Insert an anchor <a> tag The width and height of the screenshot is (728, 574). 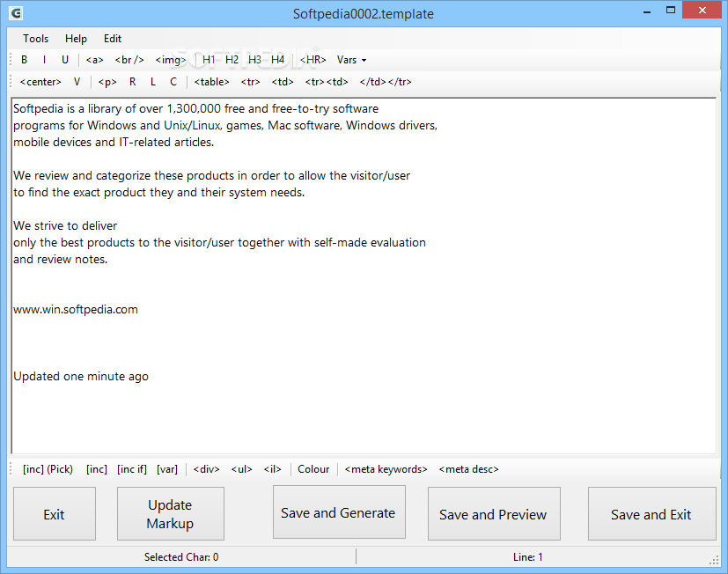coord(95,60)
